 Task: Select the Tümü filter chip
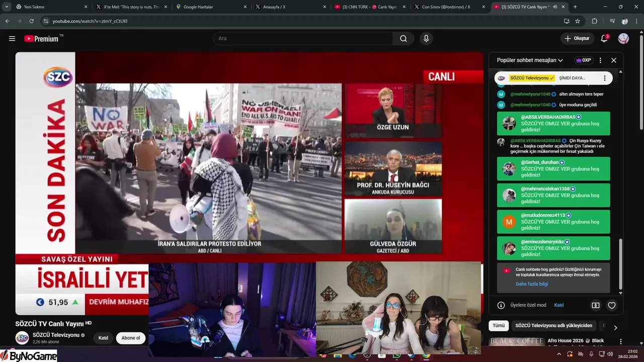pyautogui.click(x=499, y=326)
